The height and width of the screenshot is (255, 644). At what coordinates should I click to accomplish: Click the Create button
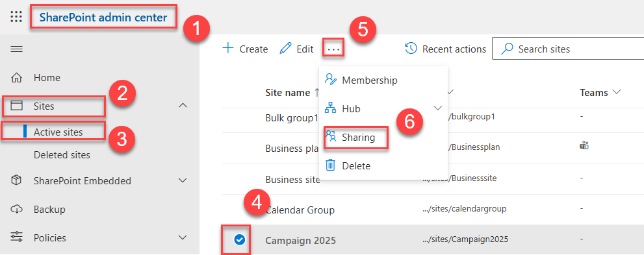pos(245,49)
